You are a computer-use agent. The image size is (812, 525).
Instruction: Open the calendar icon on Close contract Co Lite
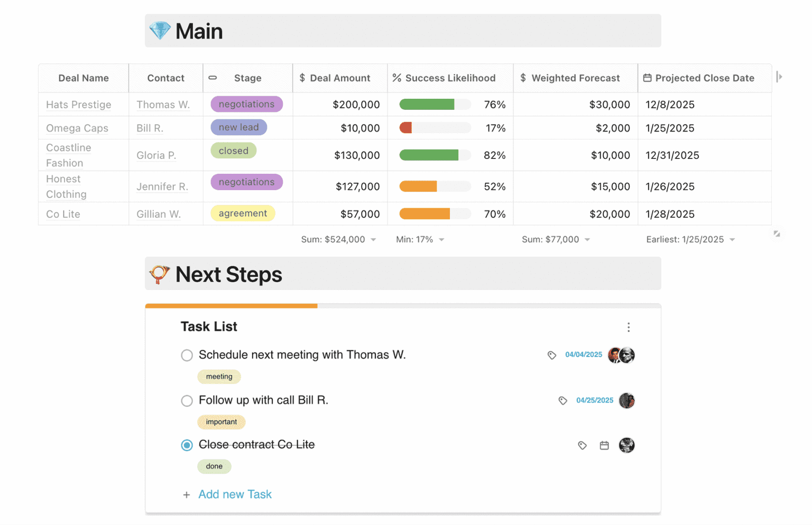pos(604,445)
